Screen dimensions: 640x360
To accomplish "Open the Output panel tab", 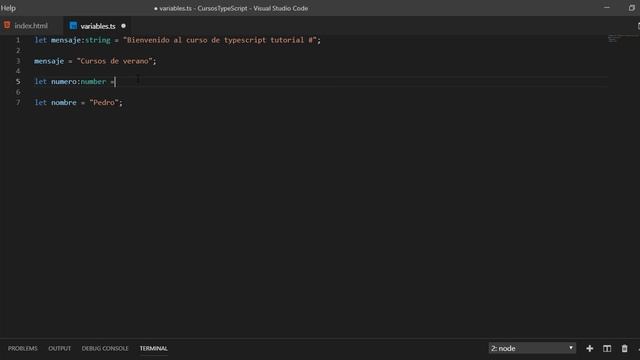I will [x=60, y=348].
